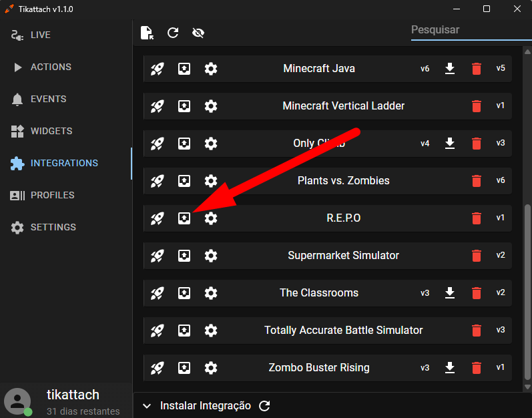Open gear settings for Supermarket Simulator
Image resolution: width=532 pixels, height=418 pixels.
coord(211,256)
